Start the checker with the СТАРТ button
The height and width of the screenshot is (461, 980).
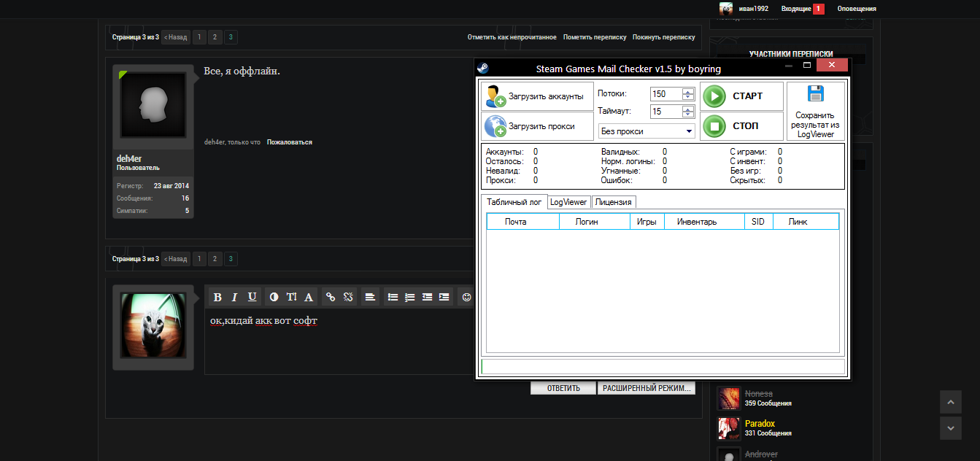click(x=741, y=96)
